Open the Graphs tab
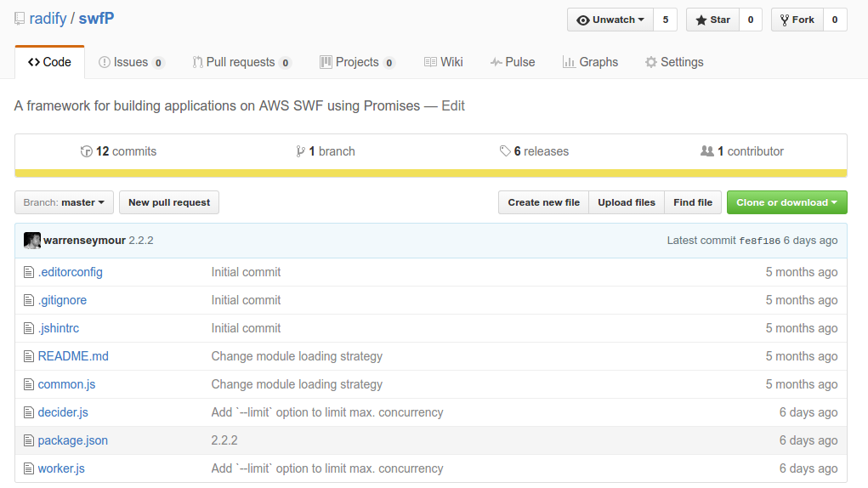 tap(590, 62)
